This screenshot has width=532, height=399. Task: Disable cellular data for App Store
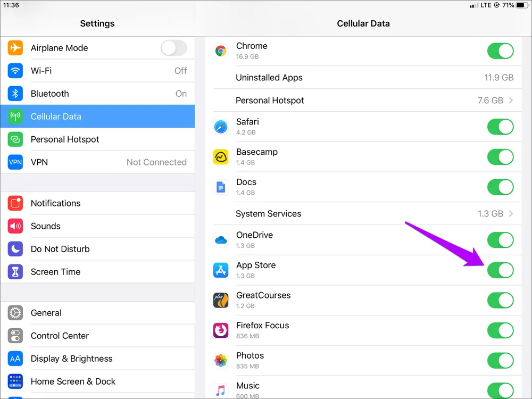pyautogui.click(x=500, y=270)
